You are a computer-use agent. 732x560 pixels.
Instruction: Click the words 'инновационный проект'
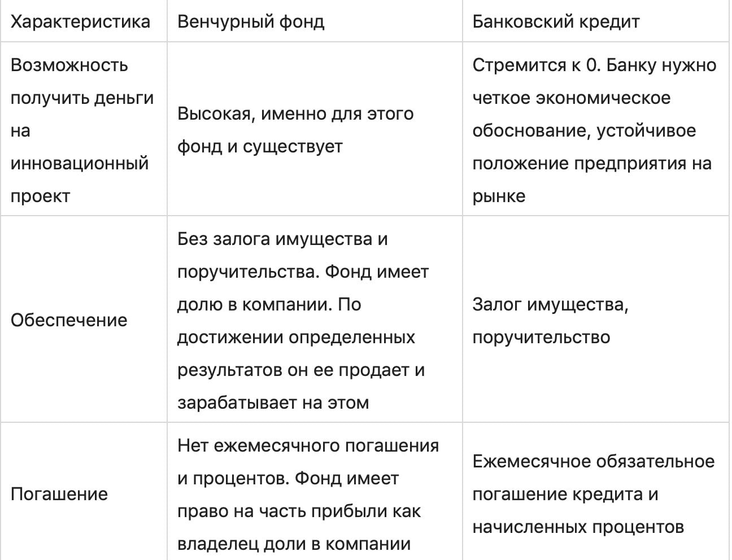[x=80, y=164]
